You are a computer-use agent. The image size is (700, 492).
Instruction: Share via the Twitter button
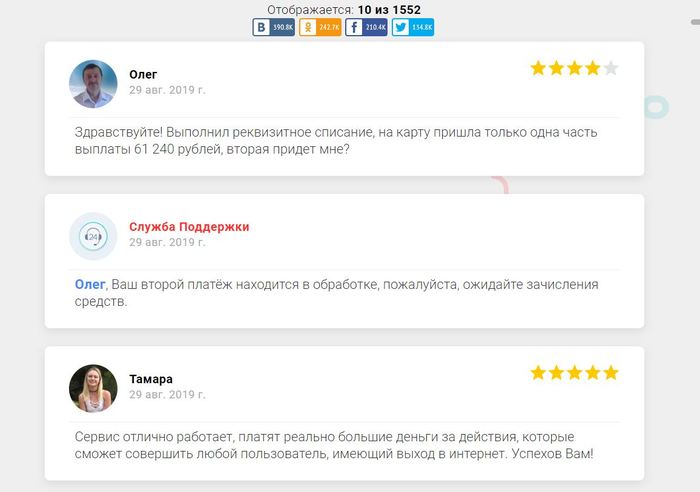click(x=413, y=27)
